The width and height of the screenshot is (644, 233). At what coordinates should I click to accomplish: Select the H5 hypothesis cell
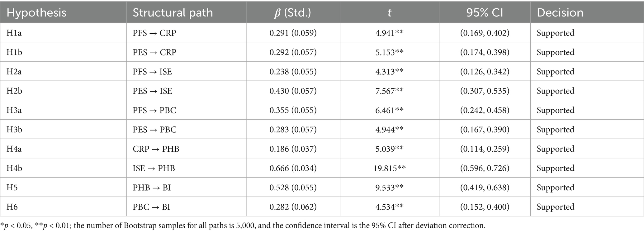[12, 188]
